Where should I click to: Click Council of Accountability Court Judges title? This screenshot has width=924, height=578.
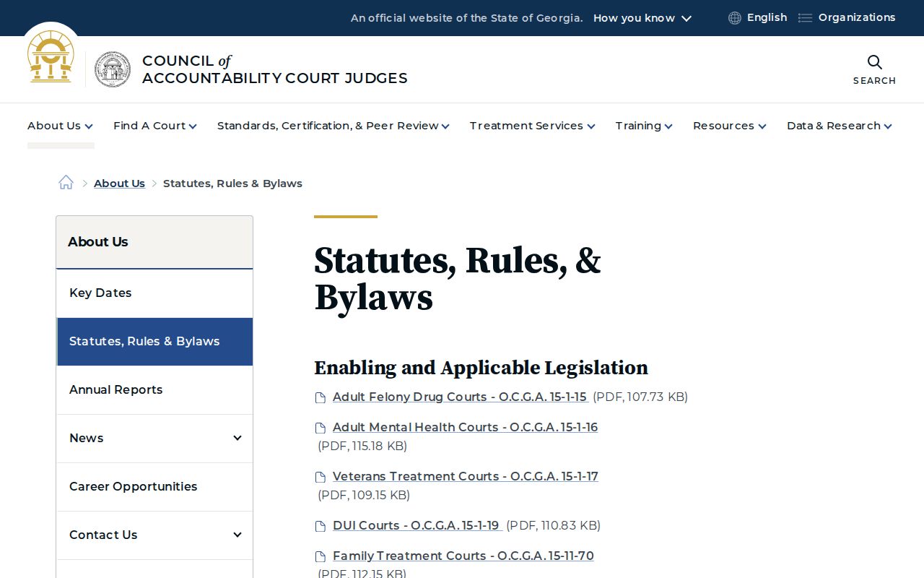tap(275, 69)
